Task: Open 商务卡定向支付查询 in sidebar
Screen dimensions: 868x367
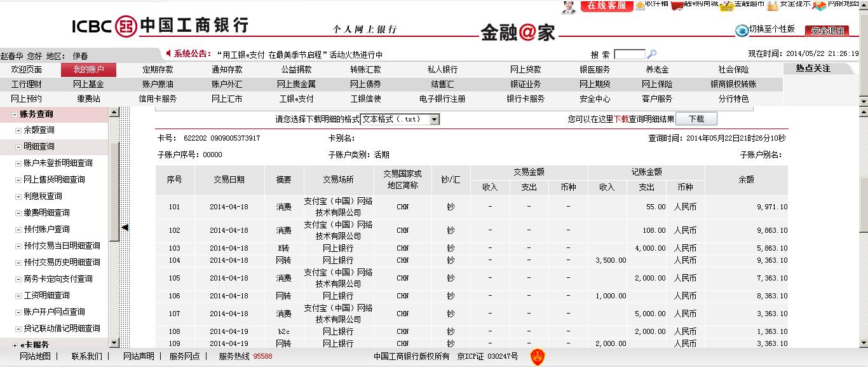Action: (58, 279)
